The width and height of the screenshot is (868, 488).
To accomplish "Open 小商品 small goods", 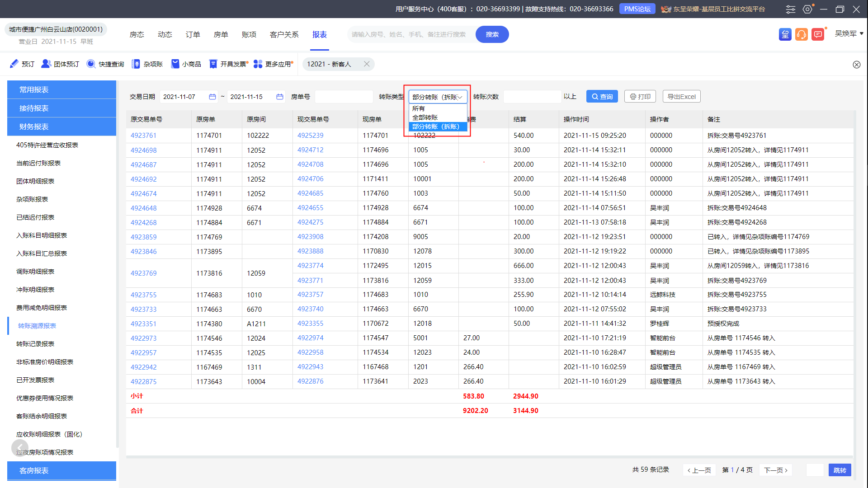I will (x=186, y=64).
